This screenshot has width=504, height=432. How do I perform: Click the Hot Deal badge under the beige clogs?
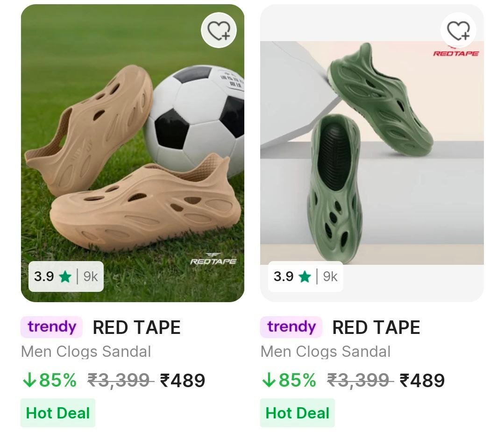click(58, 412)
